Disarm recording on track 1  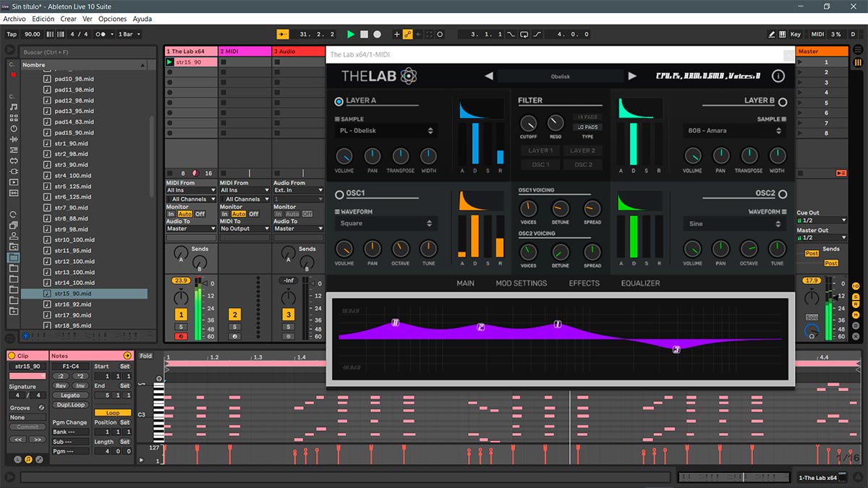click(x=181, y=336)
